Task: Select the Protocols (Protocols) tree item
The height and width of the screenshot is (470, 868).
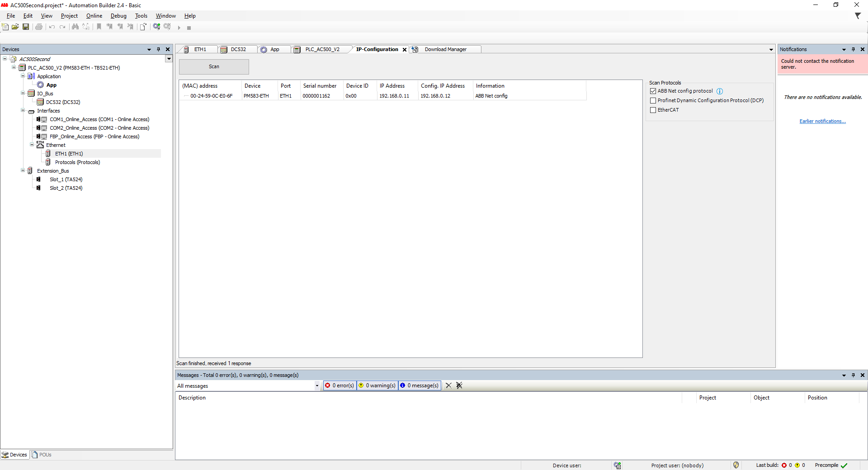Action: tap(77, 162)
